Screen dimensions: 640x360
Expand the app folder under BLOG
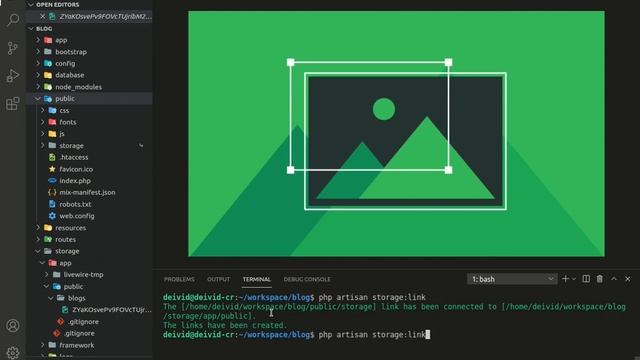point(89,40)
